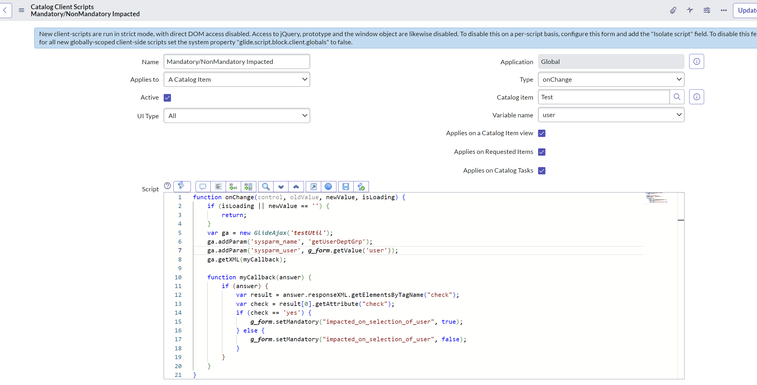Uncheck the Active checkbox
Screen dimensions: 757x385
tap(168, 98)
